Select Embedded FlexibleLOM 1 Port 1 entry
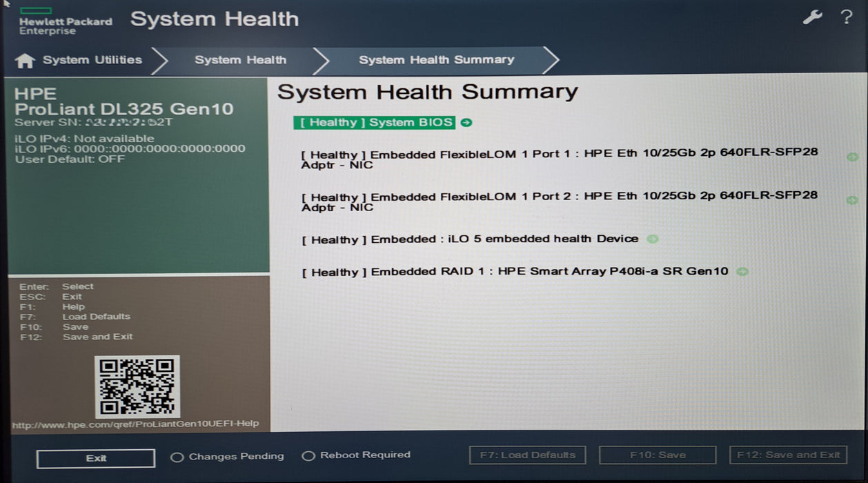Screen dimensions: 868x483 click(x=560, y=159)
